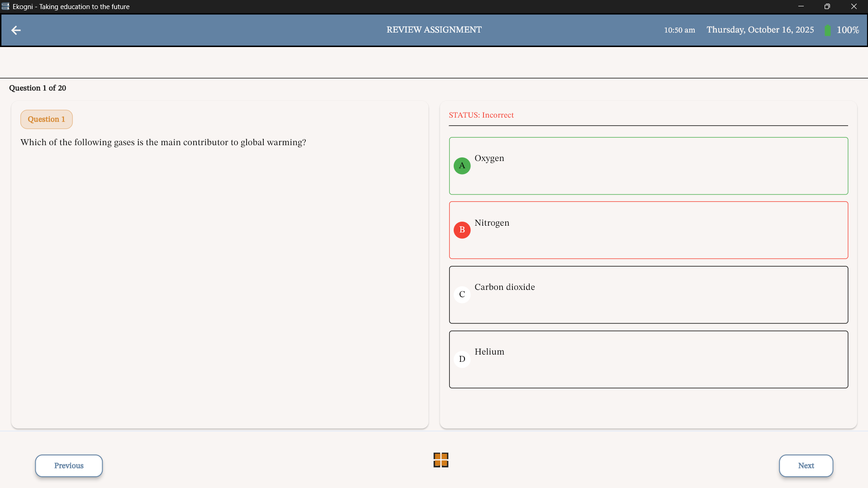Click the green battery status icon
The height and width of the screenshot is (488, 868).
tap(827, 30)
